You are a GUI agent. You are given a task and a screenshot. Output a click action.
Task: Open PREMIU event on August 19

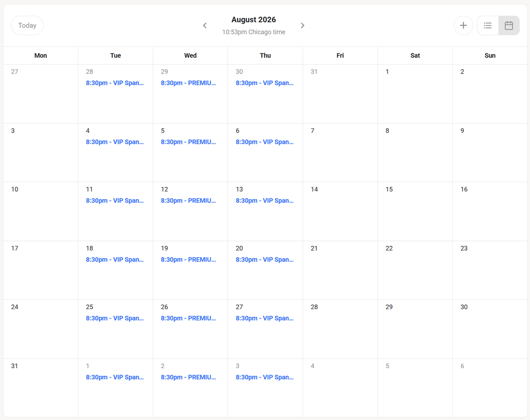pyautogui.click(x=188, y=259)
